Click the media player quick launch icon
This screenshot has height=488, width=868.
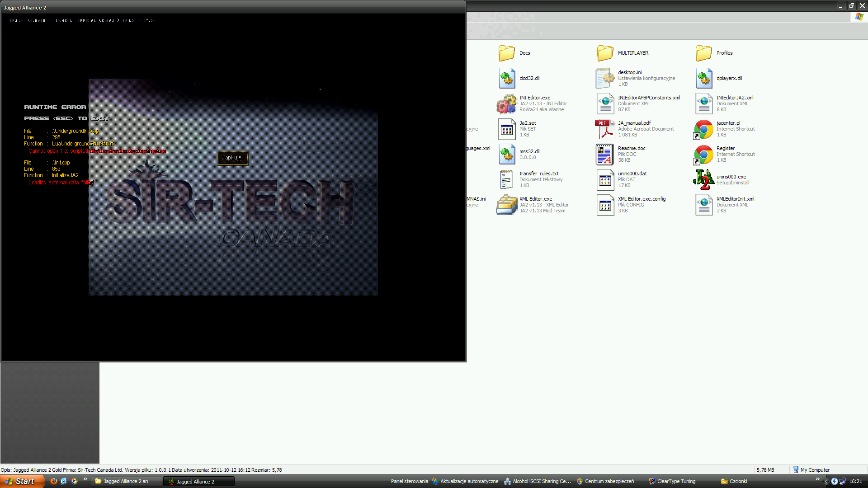point(74,481)
